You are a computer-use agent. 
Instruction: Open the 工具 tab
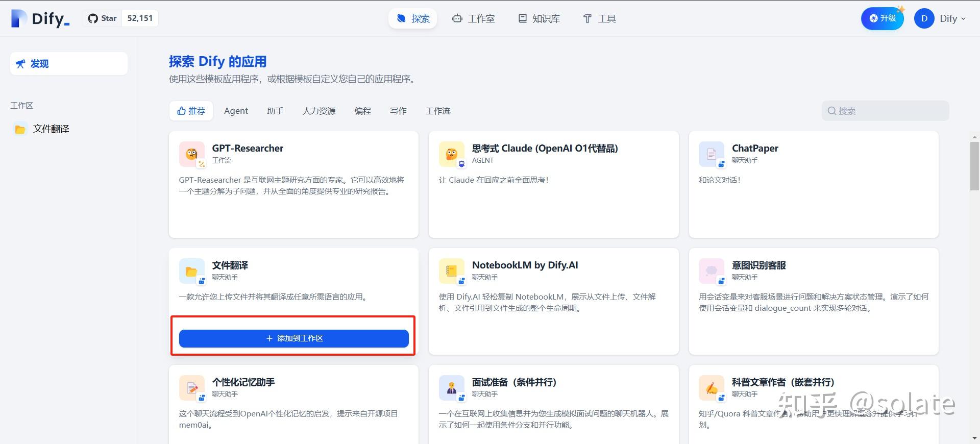point(599,19)
